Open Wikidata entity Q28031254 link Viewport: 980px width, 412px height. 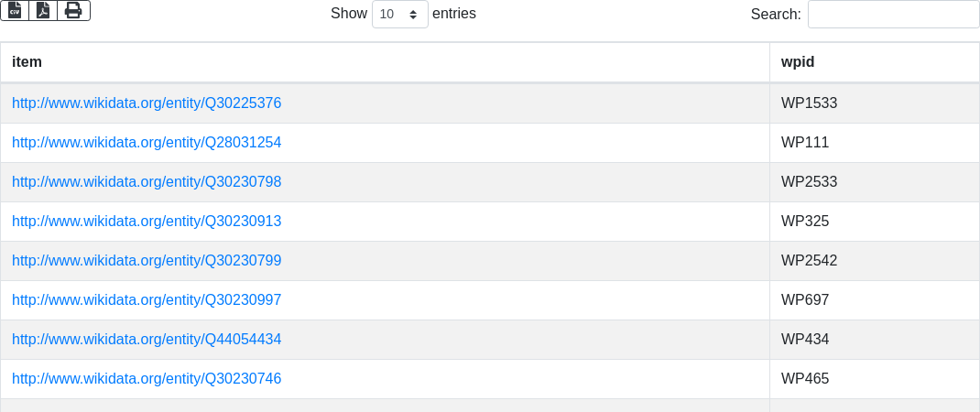pos(147,143)
